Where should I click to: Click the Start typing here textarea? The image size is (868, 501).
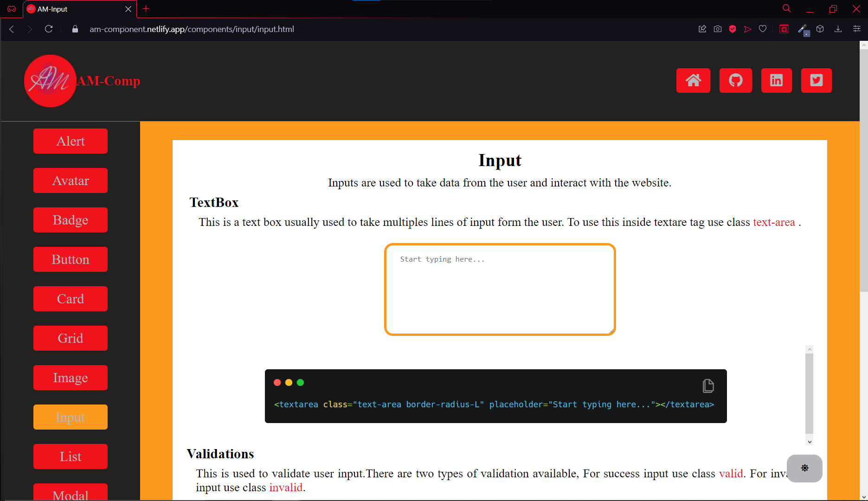(500, 289)
